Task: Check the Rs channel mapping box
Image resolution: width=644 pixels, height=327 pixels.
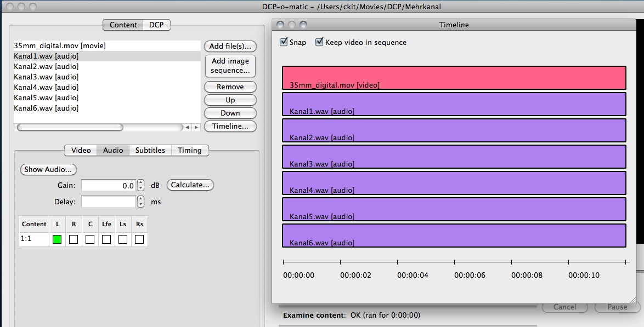Action: pos(139,239)
